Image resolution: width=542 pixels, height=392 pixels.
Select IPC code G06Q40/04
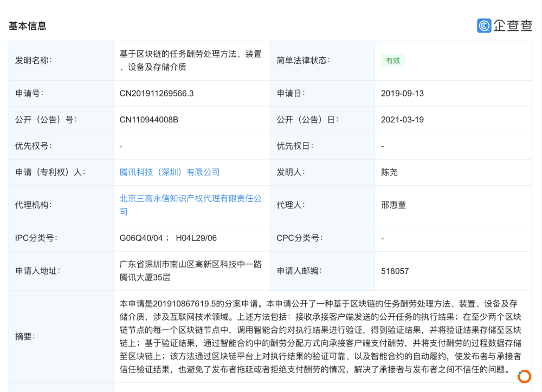141,238
